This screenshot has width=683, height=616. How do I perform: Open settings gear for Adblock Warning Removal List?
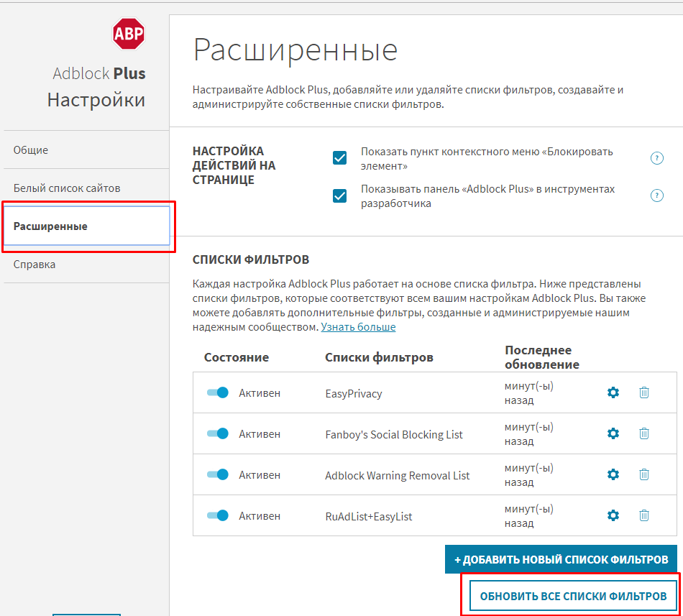click(x=613, y=474)
